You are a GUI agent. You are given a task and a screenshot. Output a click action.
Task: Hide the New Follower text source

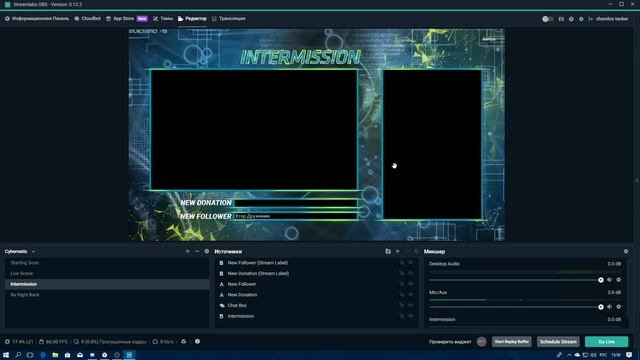(411, 284)
